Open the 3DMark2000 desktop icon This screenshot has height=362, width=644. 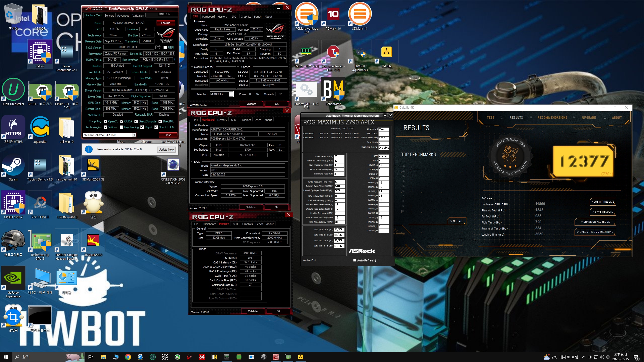point(93,243)
